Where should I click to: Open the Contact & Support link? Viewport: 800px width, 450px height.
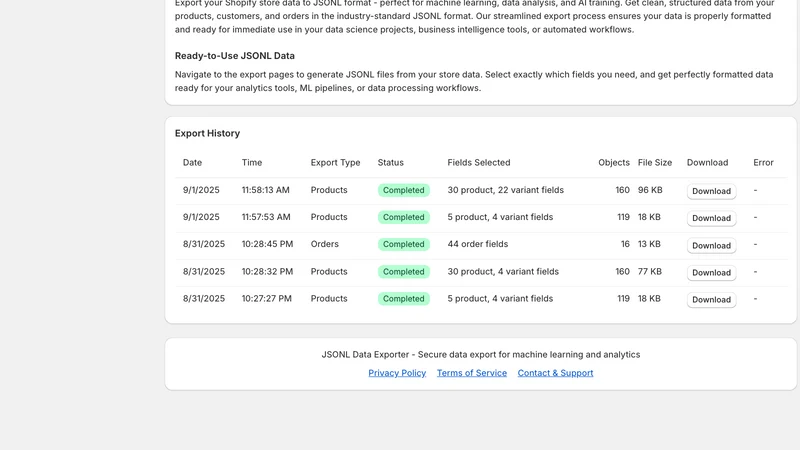555,373
